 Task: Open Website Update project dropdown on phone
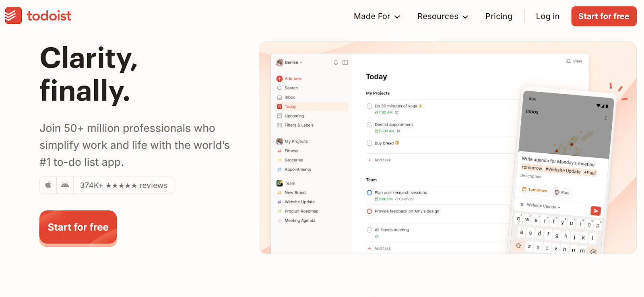pyautogui.click(x=540, y=206)
